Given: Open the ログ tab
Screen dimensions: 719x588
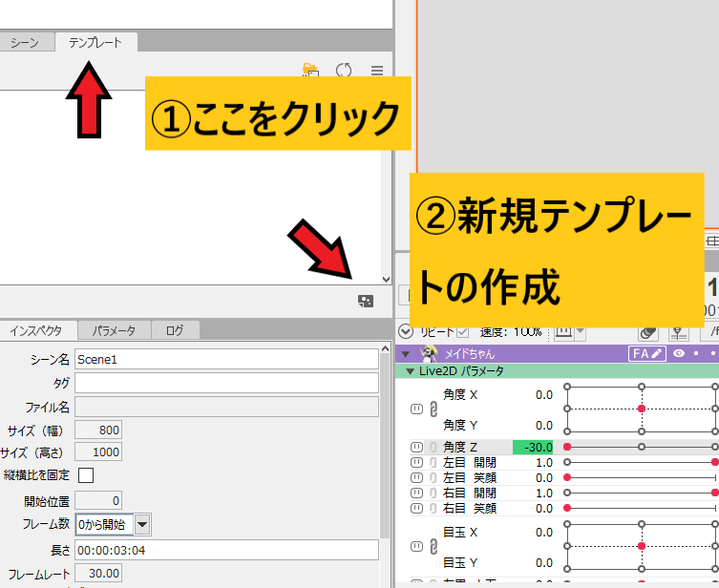Looking at the screenshot, I should click(175, 330).
